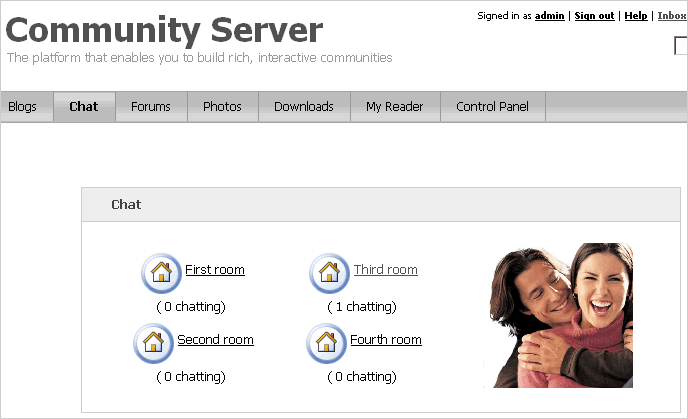Click "( 0 chatting)" under Fourth room
The width and height of the screenshot is (688, 419).
362,377
